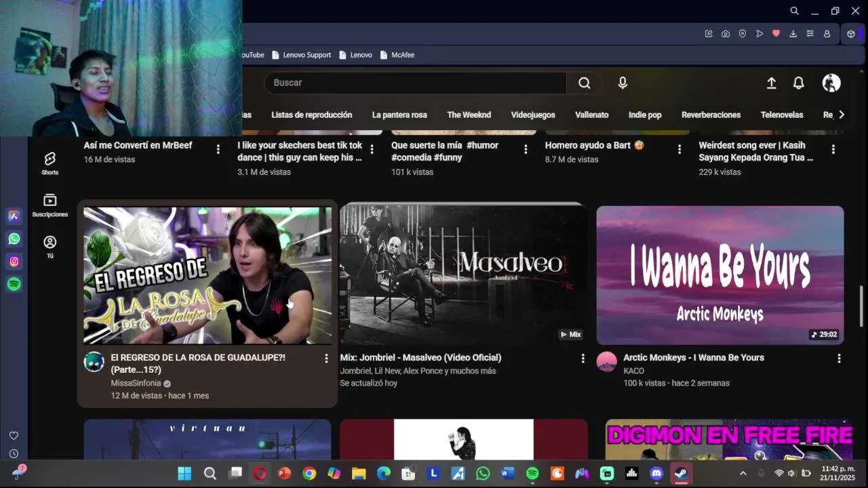
Task: Open title El REGRESO DE LA ROSA DE GUADALUPE
Action: (198, 363)
